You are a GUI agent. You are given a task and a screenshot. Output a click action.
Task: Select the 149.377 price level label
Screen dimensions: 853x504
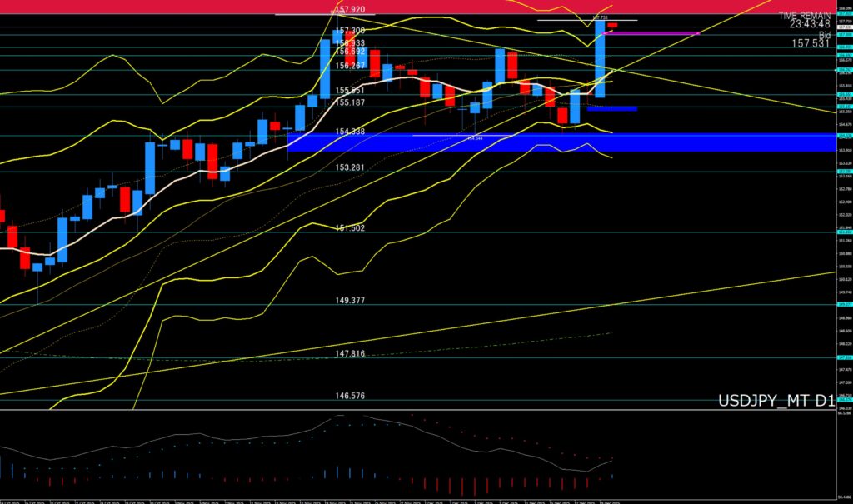(x=350, y=300)
